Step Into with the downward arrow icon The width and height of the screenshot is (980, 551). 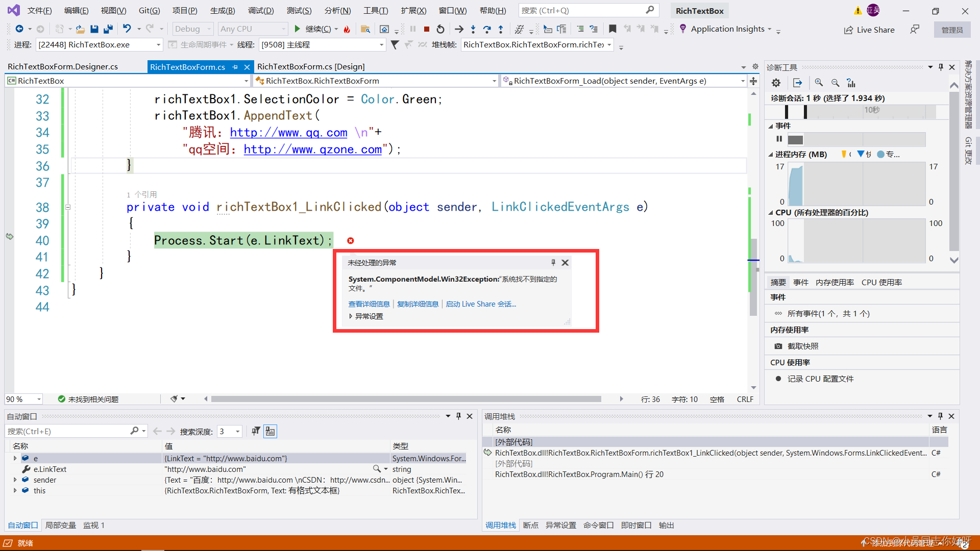[473, 29]
